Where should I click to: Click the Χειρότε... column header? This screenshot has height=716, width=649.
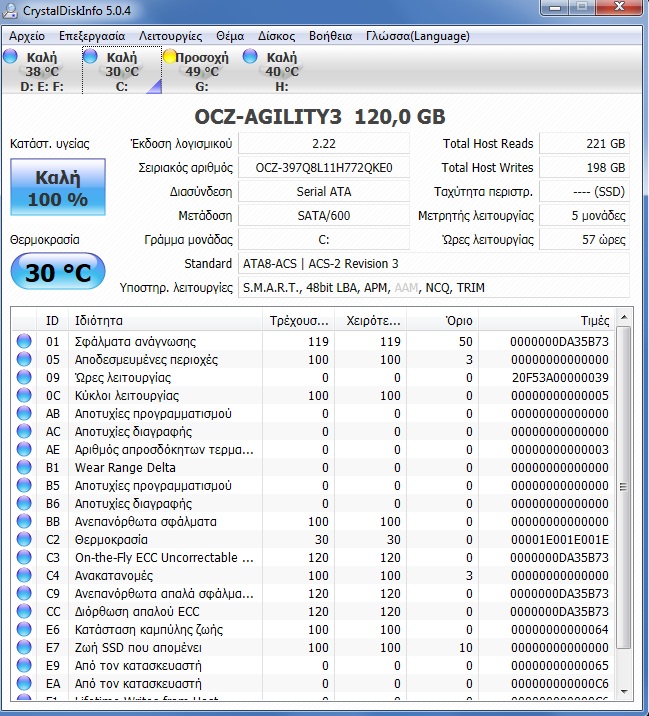coord(371,321)
